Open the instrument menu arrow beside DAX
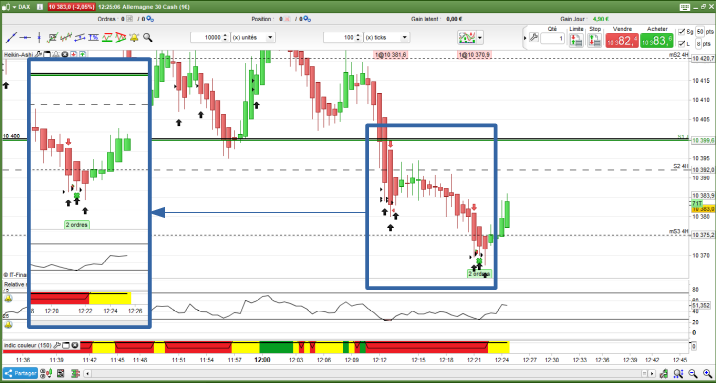717x383 pixels. (14, 7)
